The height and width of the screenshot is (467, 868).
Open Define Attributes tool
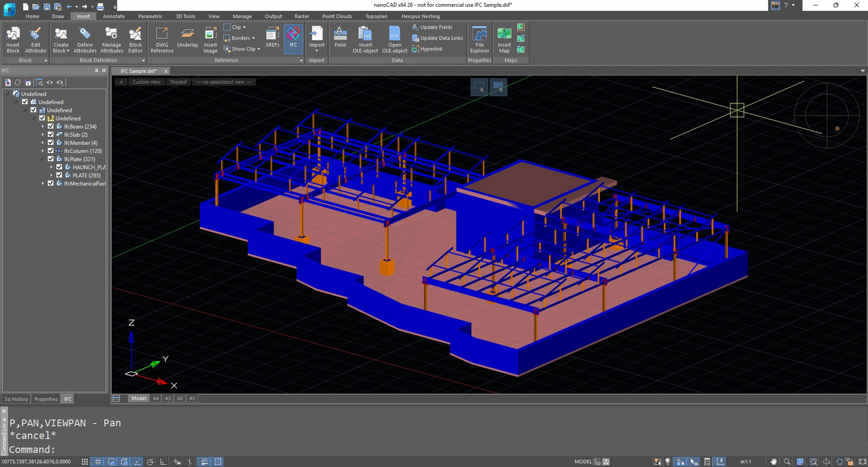pos(85,39)
